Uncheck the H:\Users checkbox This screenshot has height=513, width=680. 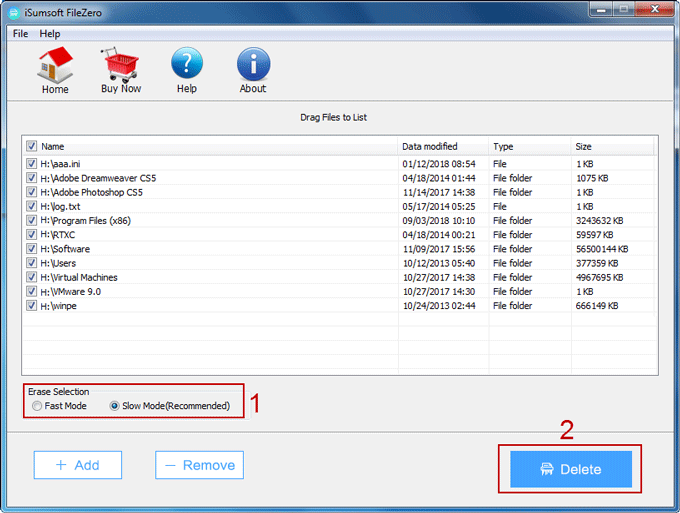(x=31, y=263)
